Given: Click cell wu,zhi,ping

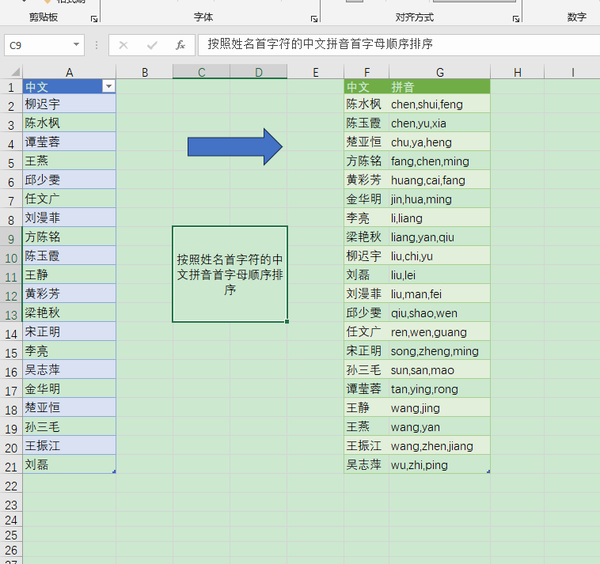Looking at the screenshot, I should 440,465.
